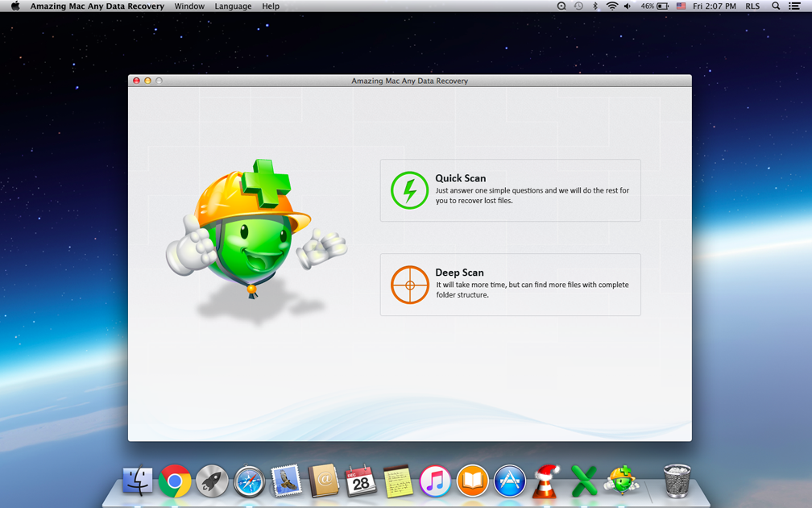Viewport: 812px width, 508px height.
Task: Open the Amazing Mac Any Data Recovery menu
Action: tap(97, 6)
